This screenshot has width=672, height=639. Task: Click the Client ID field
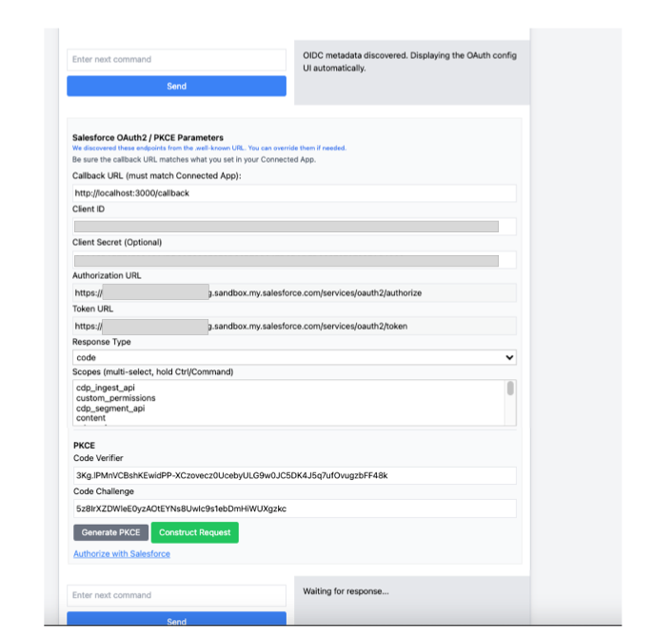pos(294,227)
